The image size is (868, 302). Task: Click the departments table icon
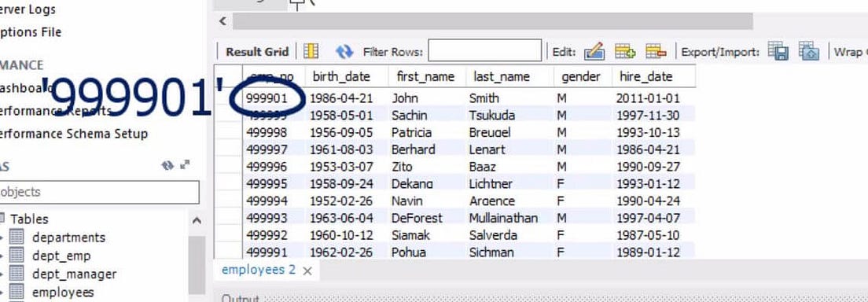click(x=17, y=238)
